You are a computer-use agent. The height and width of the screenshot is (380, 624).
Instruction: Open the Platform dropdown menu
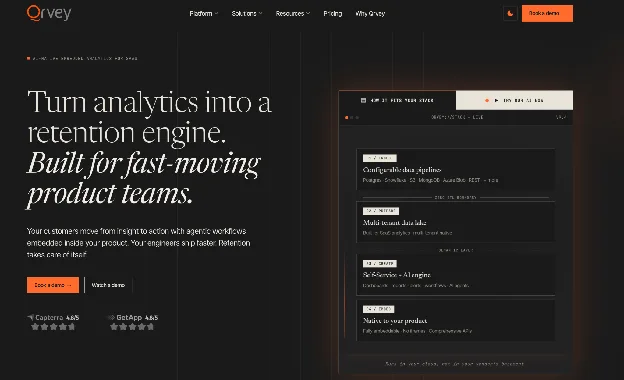203,14
